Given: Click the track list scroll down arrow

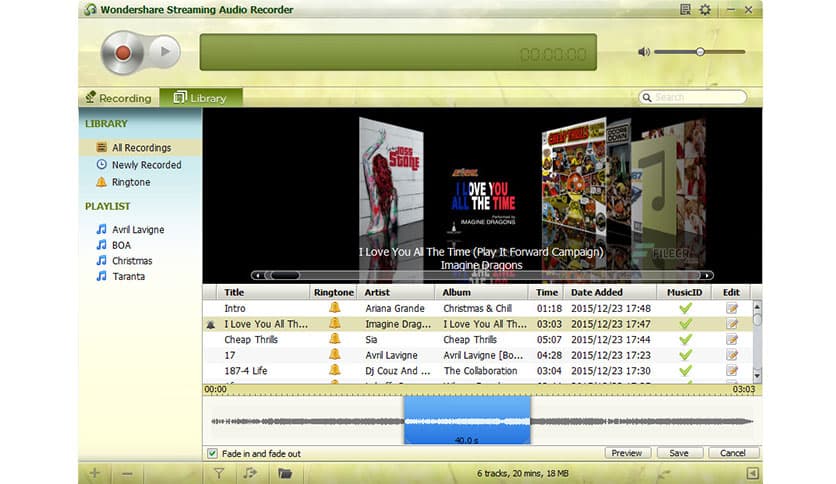Looking at the screenshot, I should (x=757, y=375).
